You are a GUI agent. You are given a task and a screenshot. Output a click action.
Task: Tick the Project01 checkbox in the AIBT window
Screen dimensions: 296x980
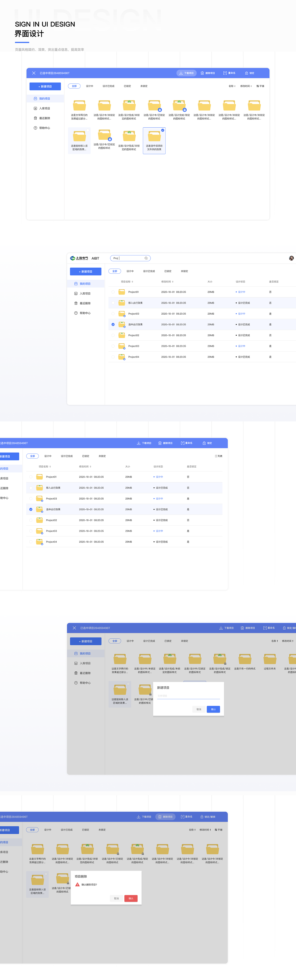point(113,292)
